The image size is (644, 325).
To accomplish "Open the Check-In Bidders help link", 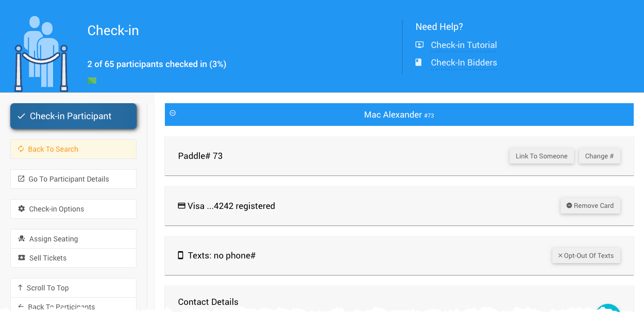I will coord(464,62).
